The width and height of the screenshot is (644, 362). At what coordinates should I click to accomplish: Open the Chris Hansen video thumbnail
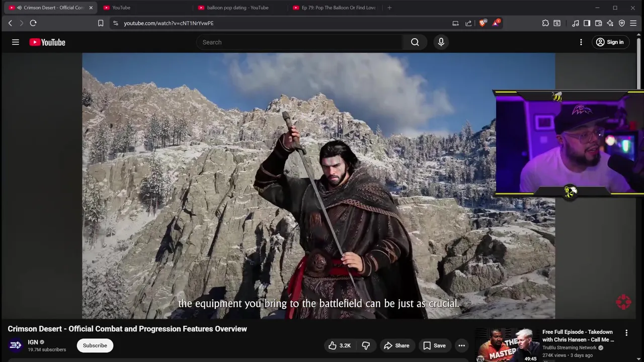pos(507,345)
